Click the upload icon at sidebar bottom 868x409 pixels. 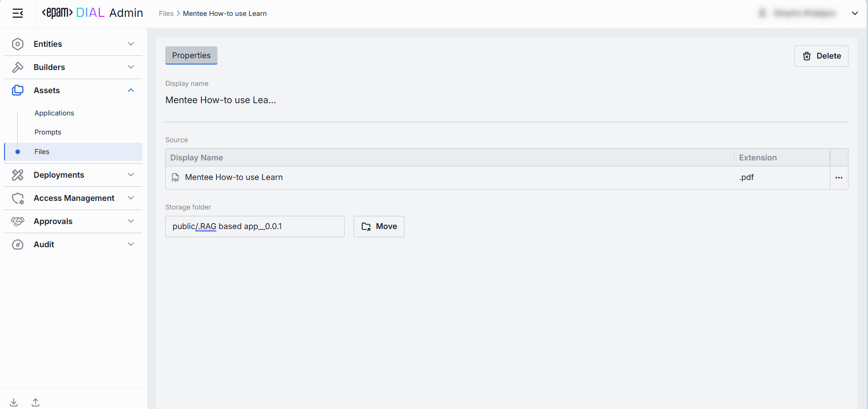click(x=35, y=402)
